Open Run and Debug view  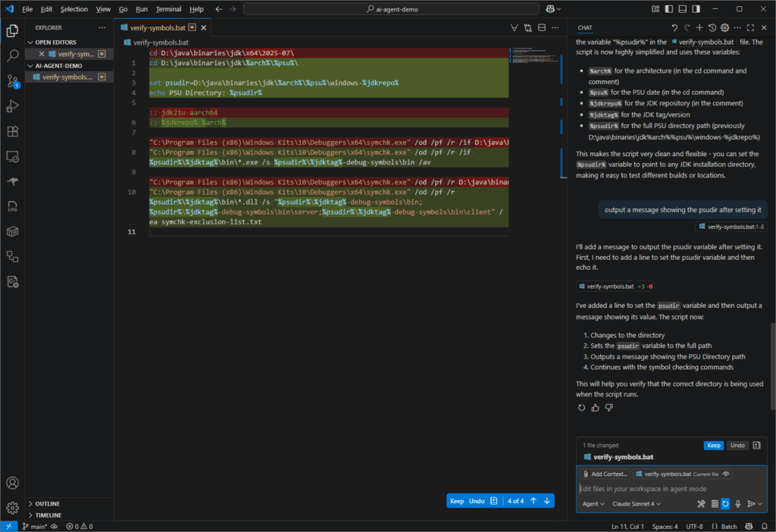click(x=12, y=105)
